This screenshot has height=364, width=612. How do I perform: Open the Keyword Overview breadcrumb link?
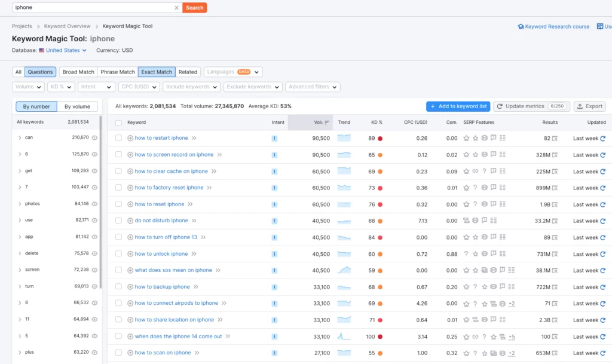pyautogui.click(x=67, y=26)
